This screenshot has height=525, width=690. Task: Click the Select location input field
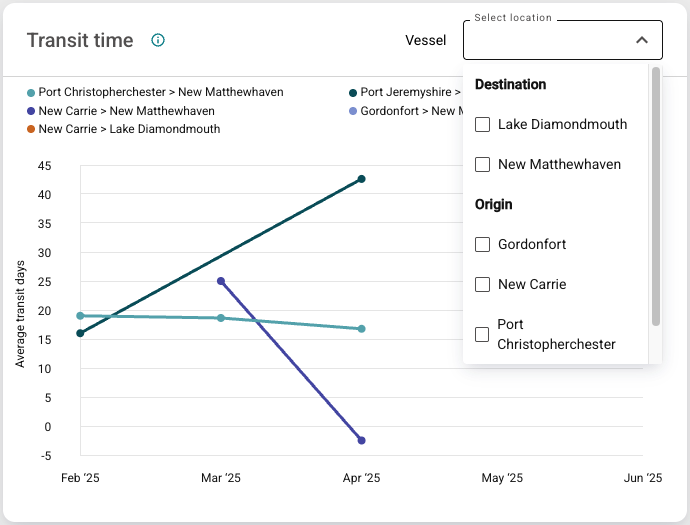[545, 40]
